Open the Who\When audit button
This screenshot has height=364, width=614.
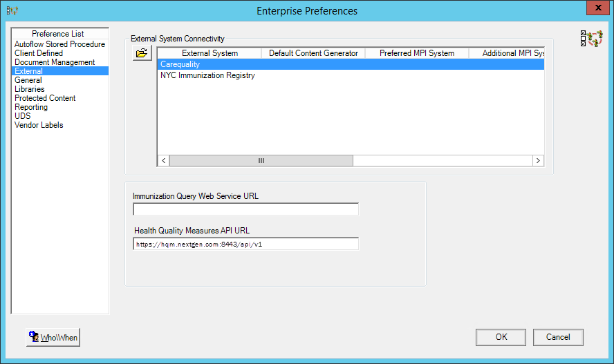tap(53, 338)
